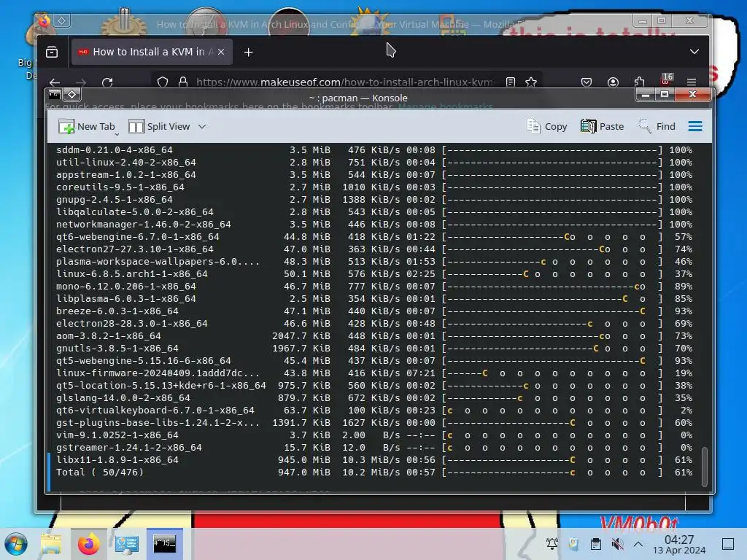The width and height of the screenshot is (747, 560).
Task: Click the 'aom-3.8.2-1-x86_64' package line
Action: pyautogui.click(x=374, y=335)
